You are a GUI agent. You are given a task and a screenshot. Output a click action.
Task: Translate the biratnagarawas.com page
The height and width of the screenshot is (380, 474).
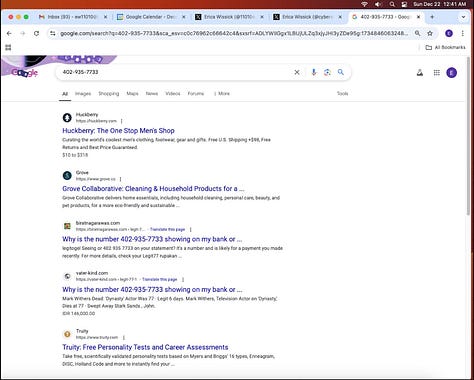[x=167, y=229]
